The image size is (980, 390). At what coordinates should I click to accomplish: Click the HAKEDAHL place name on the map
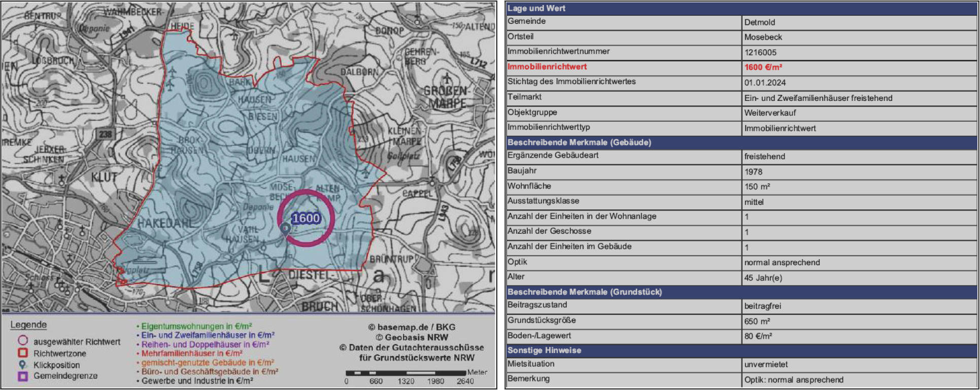pyautogui.click(x=165, y=223)
